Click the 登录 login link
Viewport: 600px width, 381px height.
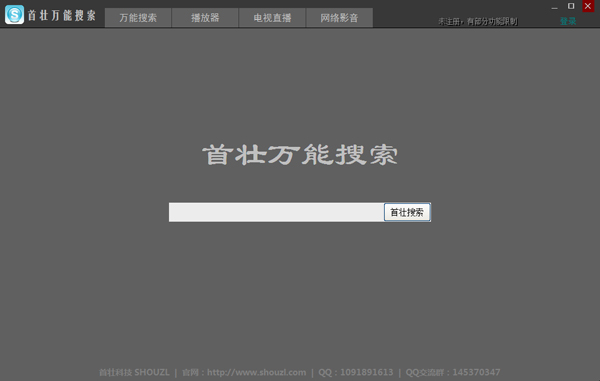(568, 21)
